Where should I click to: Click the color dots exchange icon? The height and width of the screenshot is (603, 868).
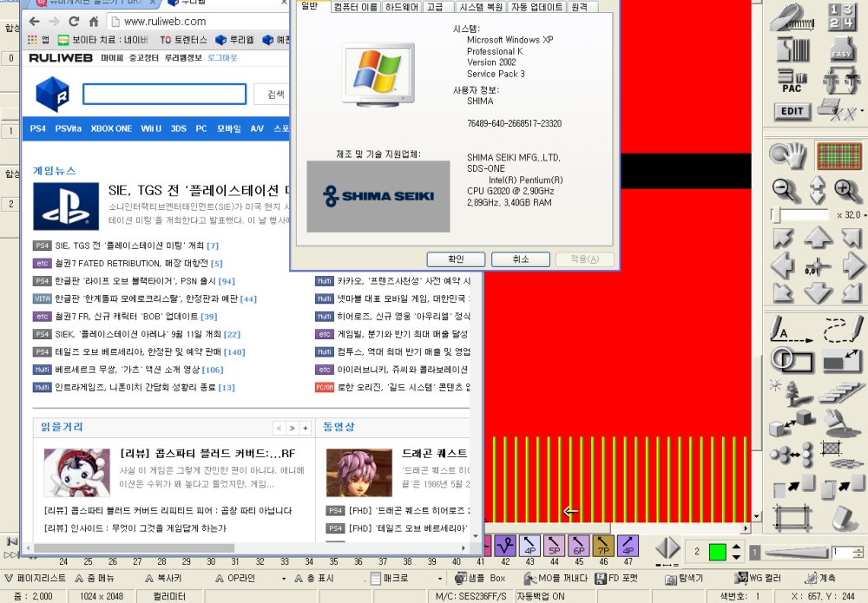(x=792, y=455)
